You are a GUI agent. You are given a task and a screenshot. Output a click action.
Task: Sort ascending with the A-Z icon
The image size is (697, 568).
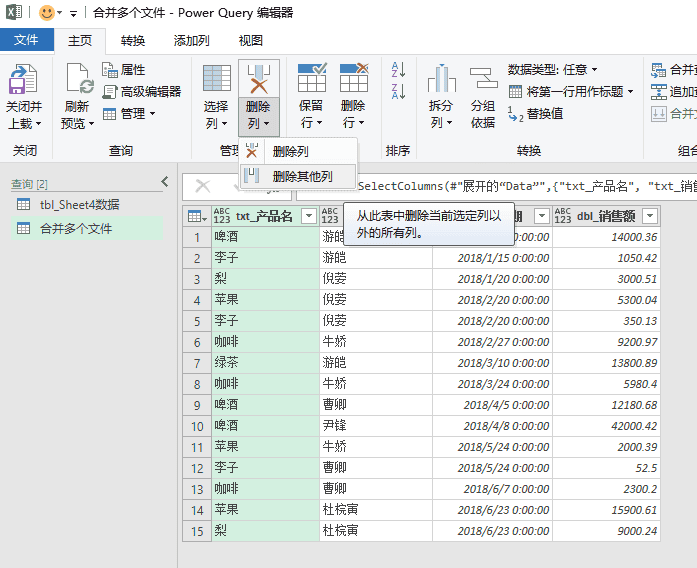(x=398, y=69)
